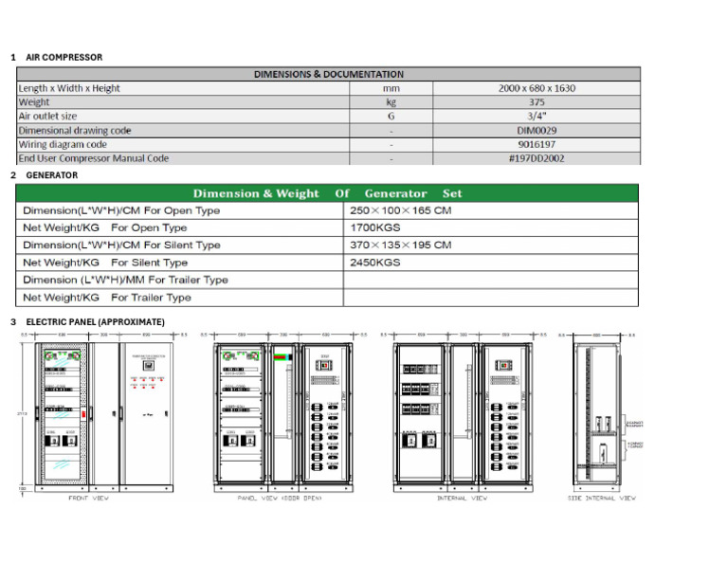Select '3 ELECTRIC PANEL (APPROXIMATE)' heading
Viewport: 728px width, 563px height.
(87, 321)
